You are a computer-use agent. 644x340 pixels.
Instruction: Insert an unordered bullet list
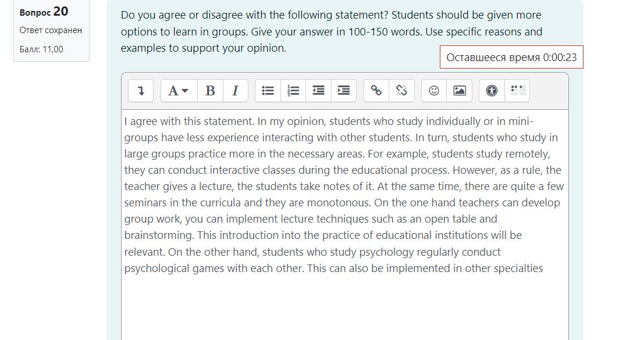(268, 91)
